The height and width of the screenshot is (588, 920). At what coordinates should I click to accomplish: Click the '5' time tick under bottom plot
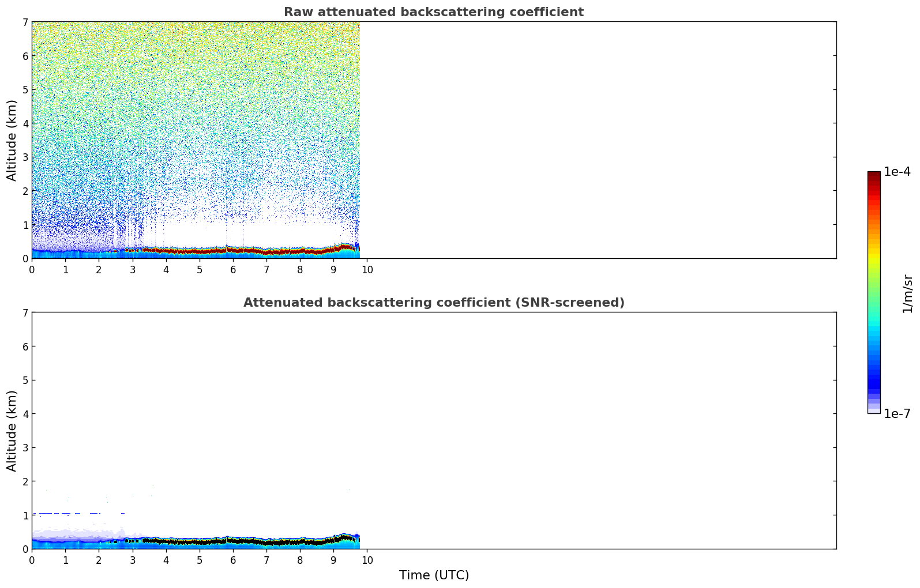pos(200,560)
